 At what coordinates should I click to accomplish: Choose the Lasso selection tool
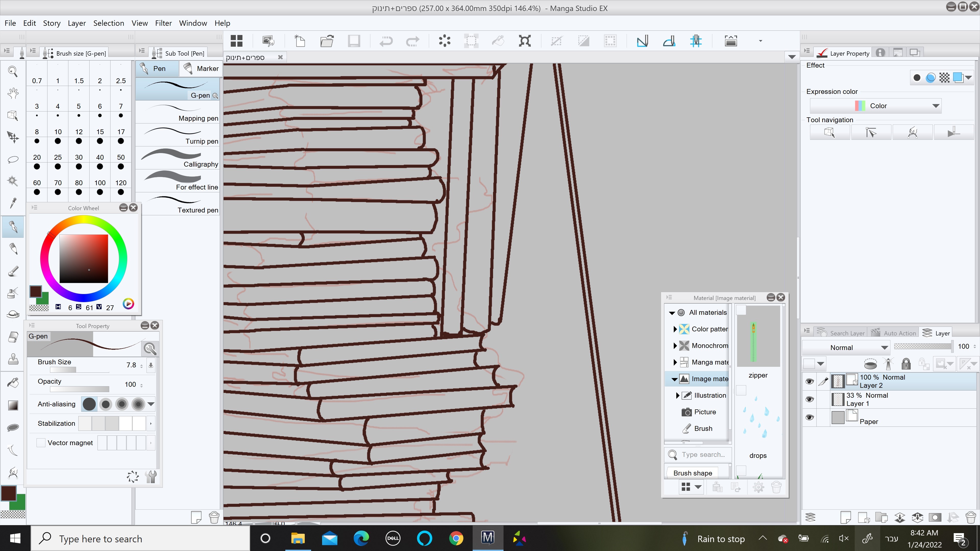coord(13,159)
